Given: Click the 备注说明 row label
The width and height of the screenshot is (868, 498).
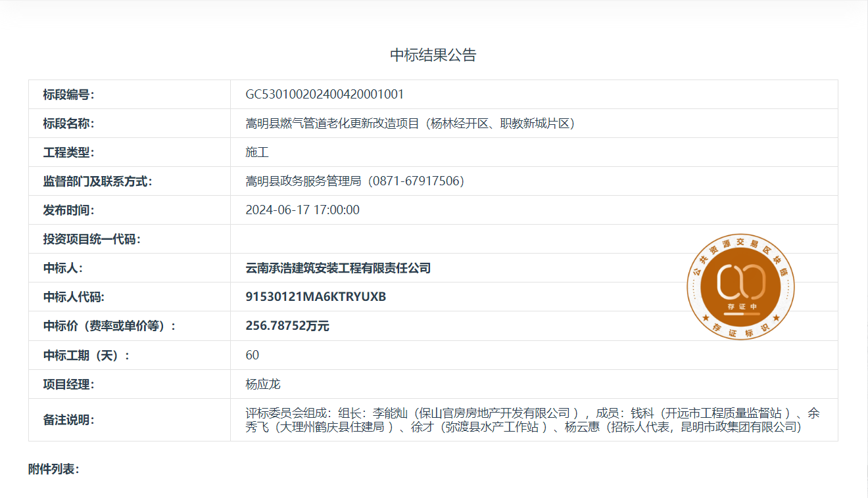Looking at the screenshot, I should (x=69, y=420).
